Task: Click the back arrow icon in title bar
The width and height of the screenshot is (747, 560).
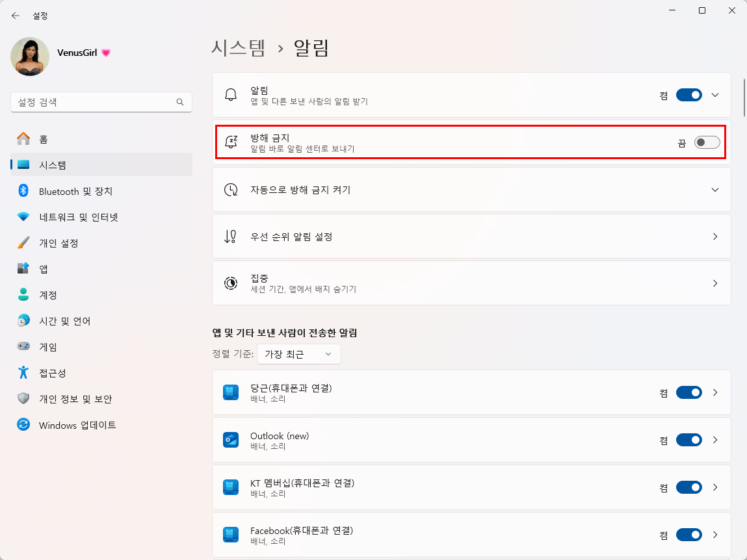Action: 15,16
